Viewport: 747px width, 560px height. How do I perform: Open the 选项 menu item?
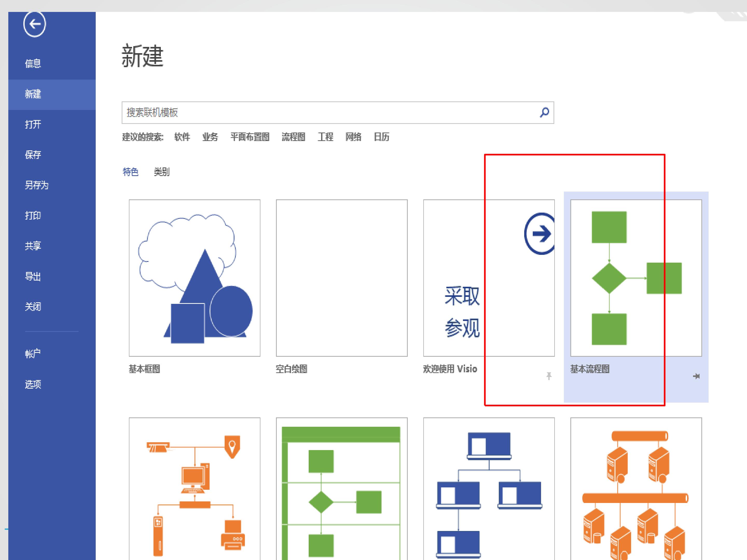(33, 384)
